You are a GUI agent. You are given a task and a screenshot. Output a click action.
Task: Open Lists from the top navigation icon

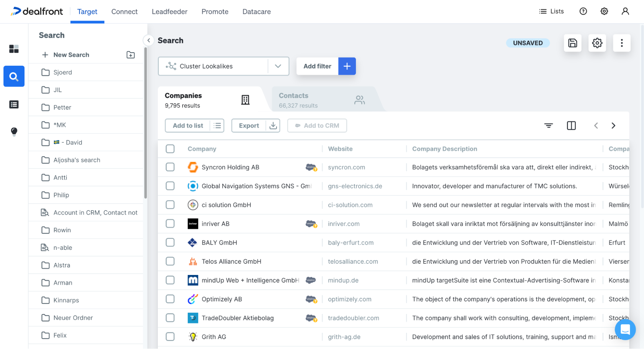click(x=551, y=11)
